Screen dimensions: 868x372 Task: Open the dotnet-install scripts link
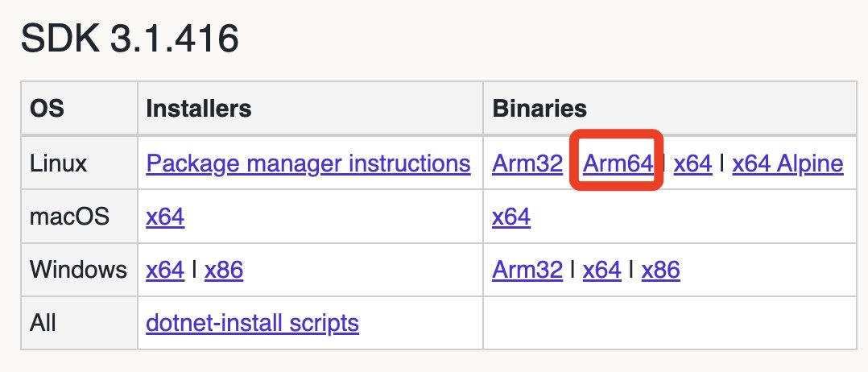coord(252,324)
